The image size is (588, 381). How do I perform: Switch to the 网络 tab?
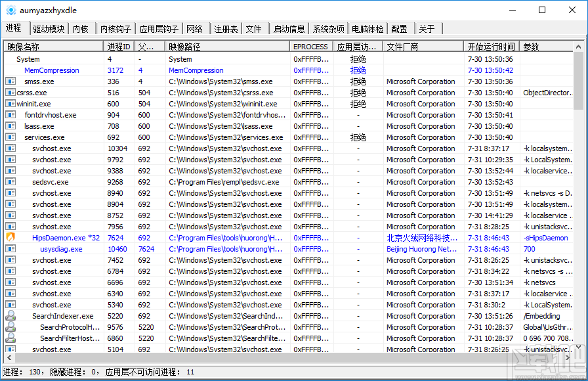(195, 29)
